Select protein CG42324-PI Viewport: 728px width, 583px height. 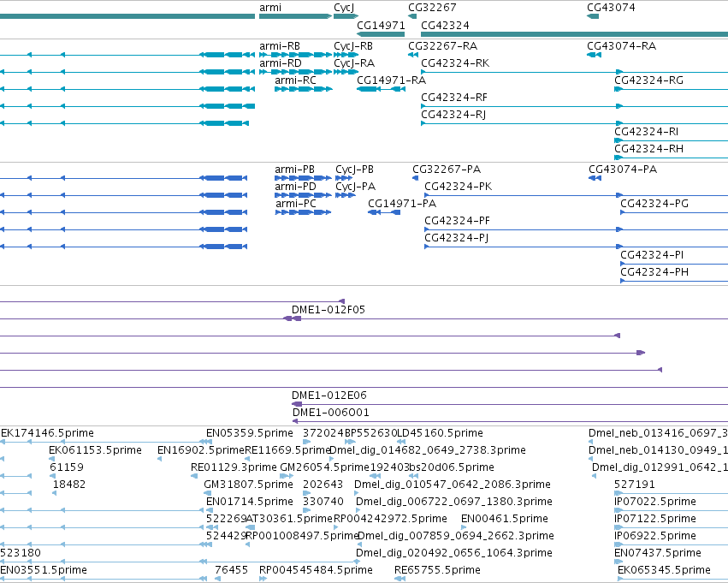point(674,264)
